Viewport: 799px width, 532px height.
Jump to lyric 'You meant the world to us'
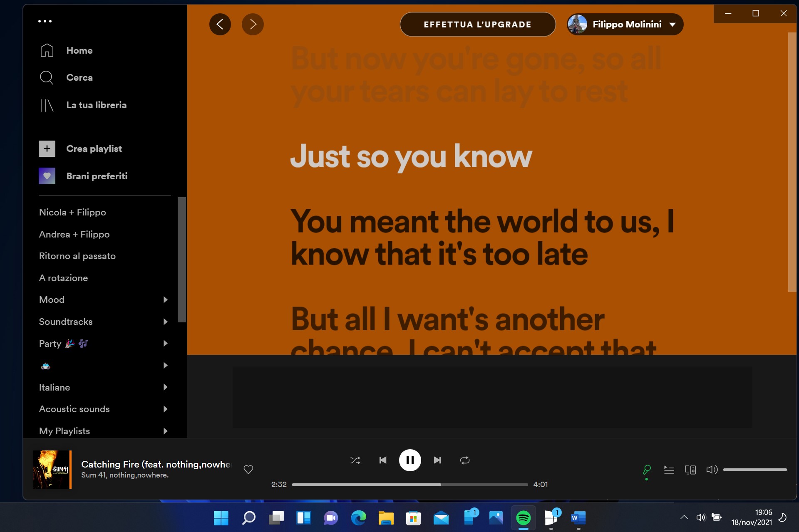pyautogui.click(x=482, y=238)
